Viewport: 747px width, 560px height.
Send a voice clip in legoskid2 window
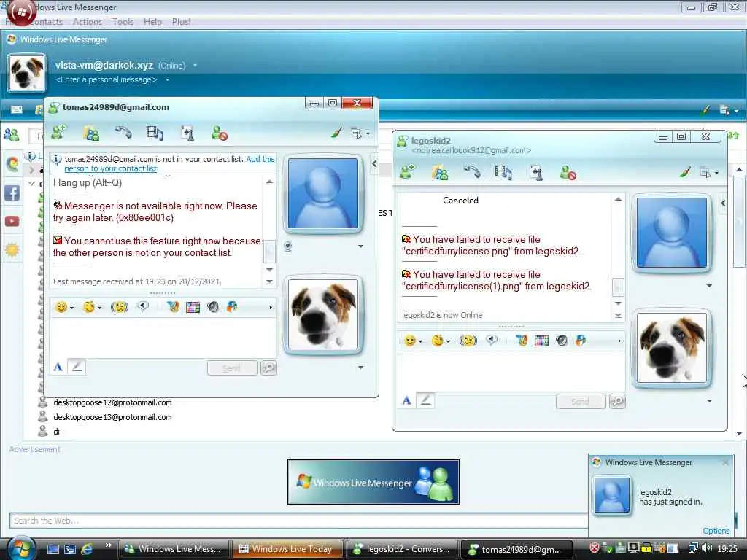(492, 340)
